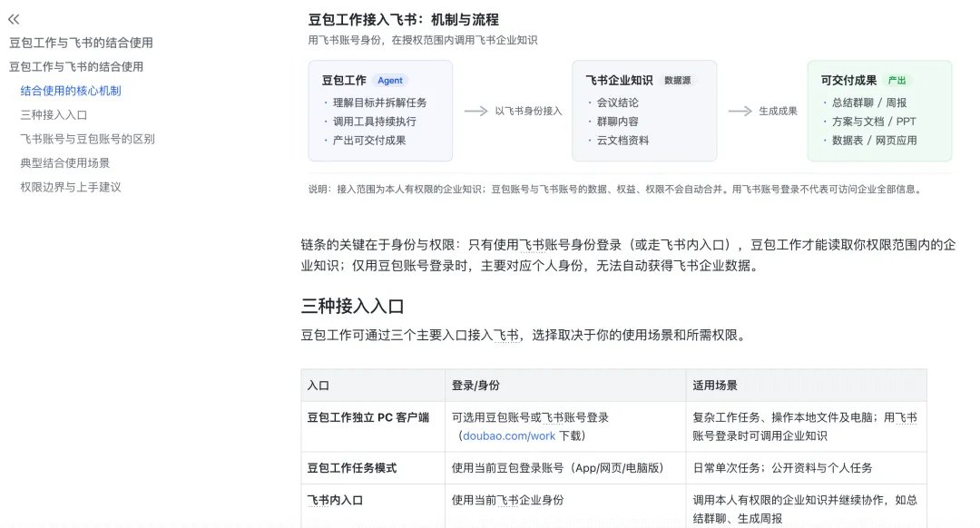The width and height of the screenshot is (980, 528).
Task: Select the 数据源 badge on 飞书企业知识 card
Action: pos(678,81)
